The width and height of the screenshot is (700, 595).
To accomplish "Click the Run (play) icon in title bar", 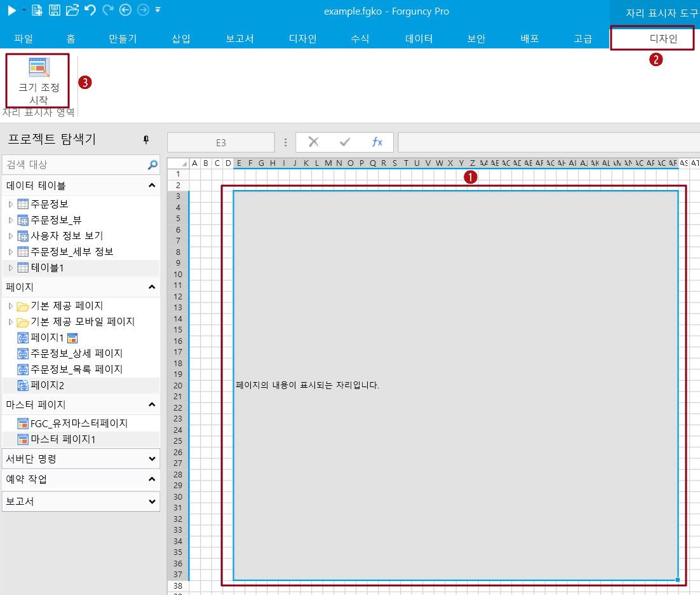I will (11, 10).
